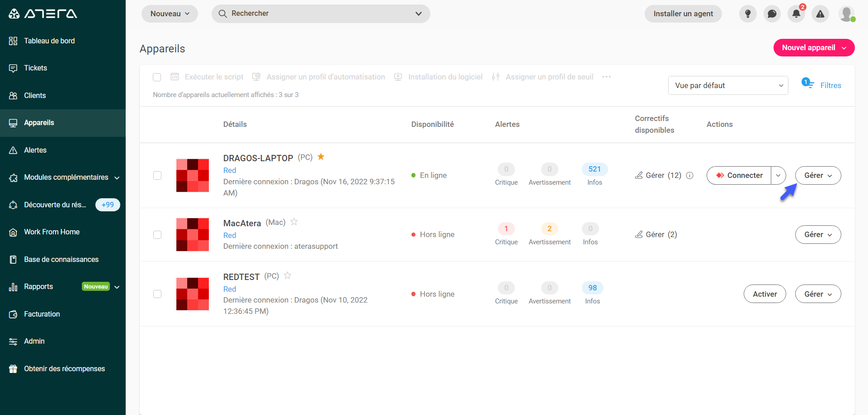868x415 pixels.
Task: Click Gérer (2) patches for MacAtera
Action: pyautogui.click(x=656, y=234)
